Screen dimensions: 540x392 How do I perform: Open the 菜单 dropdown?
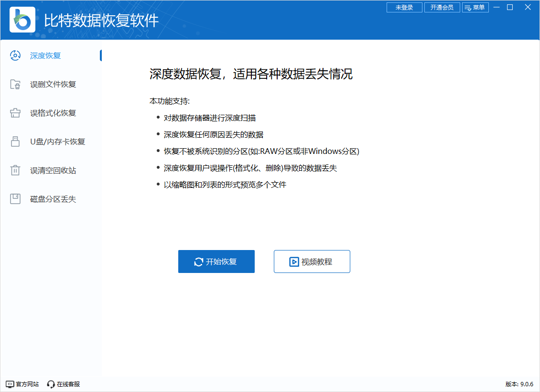coord(475,7)
